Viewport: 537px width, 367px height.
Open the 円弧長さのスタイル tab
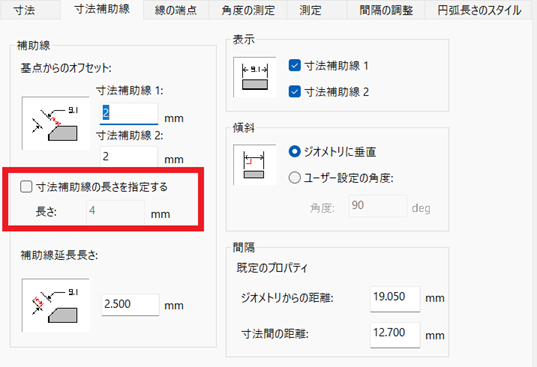point(479,10)
